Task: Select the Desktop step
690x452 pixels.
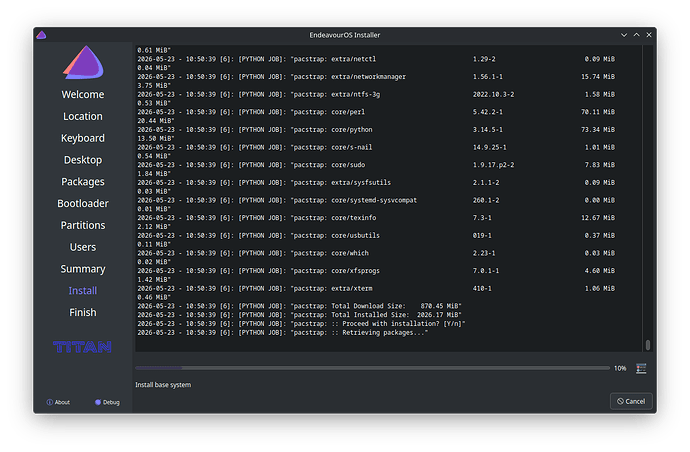Action: pyautogui.click(x=83, y=160)
